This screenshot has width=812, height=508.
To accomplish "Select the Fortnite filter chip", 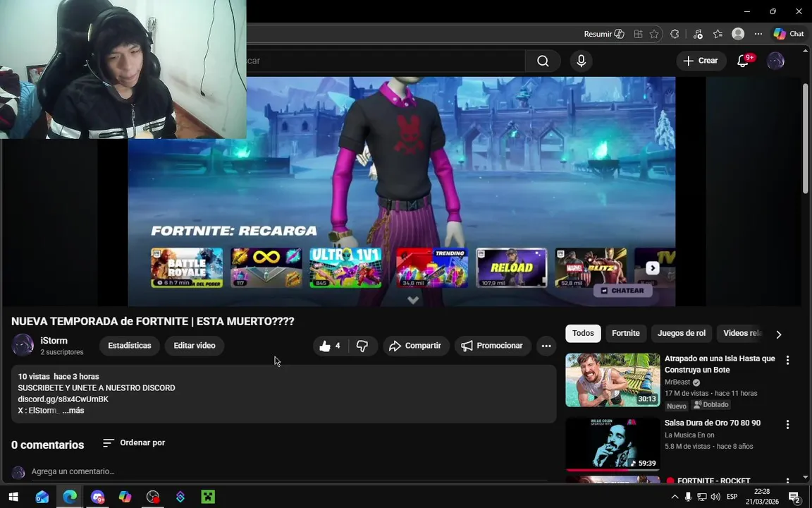I will pyautogui.click(x=626, y=333).
